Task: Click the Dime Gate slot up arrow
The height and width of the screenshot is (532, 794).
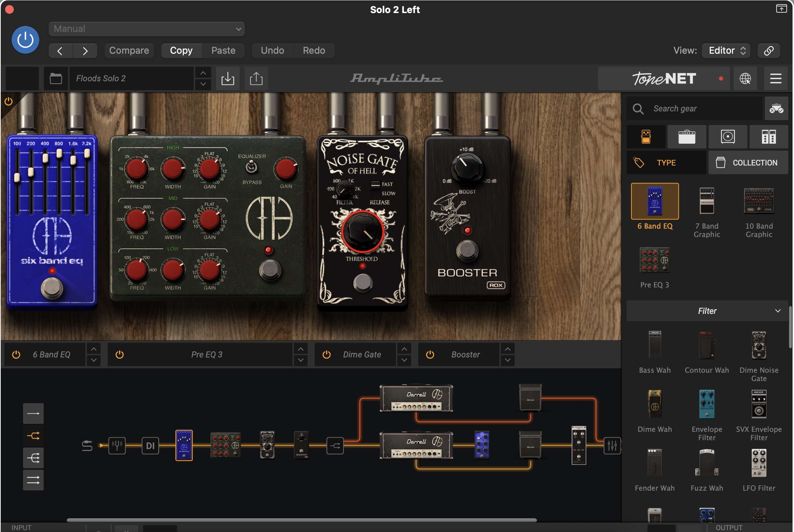Action: point(404,349)
